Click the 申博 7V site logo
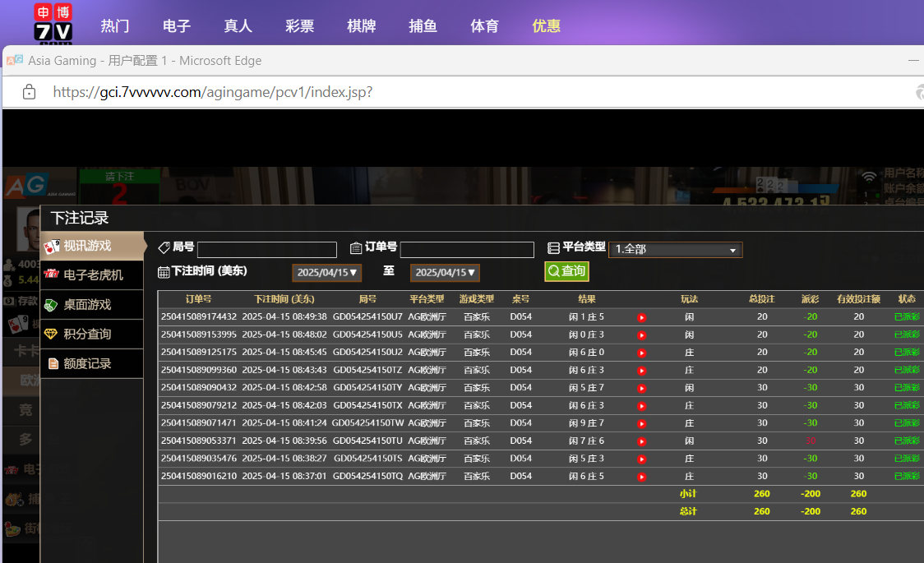The height and width of the screenshot is (563, 924). [x=53, y=23]
